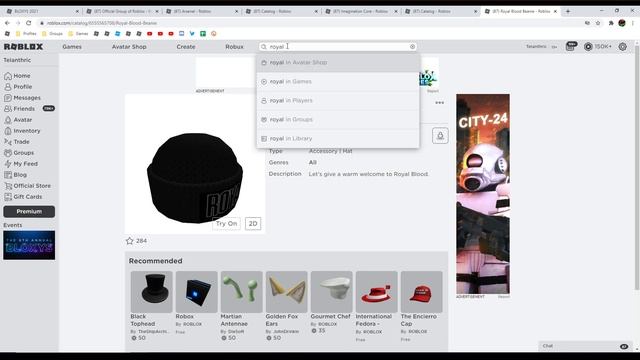This screenshot has height=360, width=640.
Task: Open Trade in the sidebar
Action: click(17, 142)
